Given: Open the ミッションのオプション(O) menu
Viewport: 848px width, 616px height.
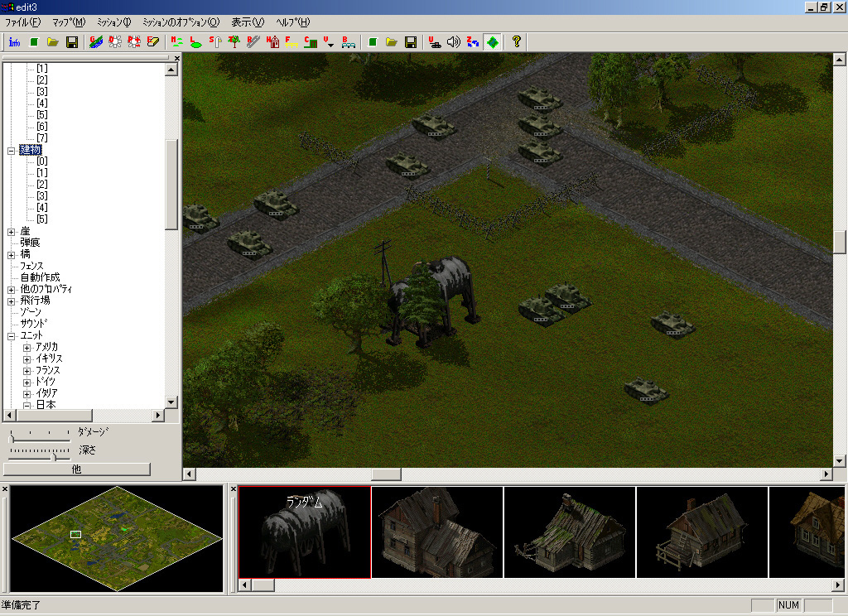Looking at the screenshot, I should pyautogui.click(x=181, y=22).
